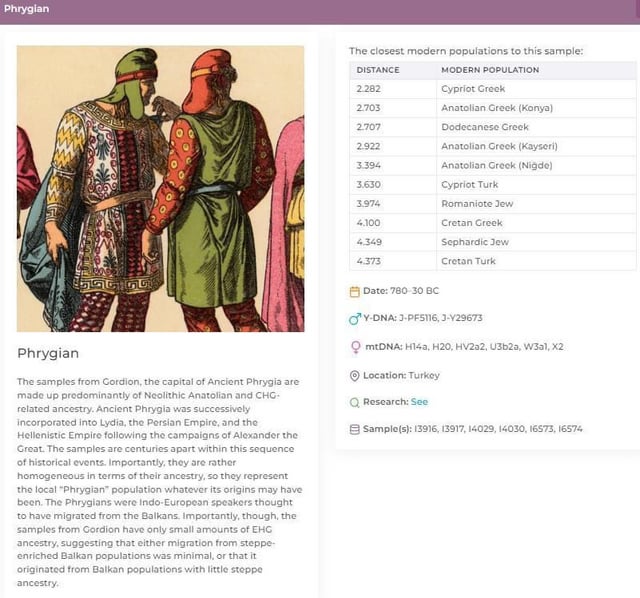Image resolution: width=640 pixels, height=598 pixels.
Task: Click the calendar icon beside Date
Action: coord(354,292)
